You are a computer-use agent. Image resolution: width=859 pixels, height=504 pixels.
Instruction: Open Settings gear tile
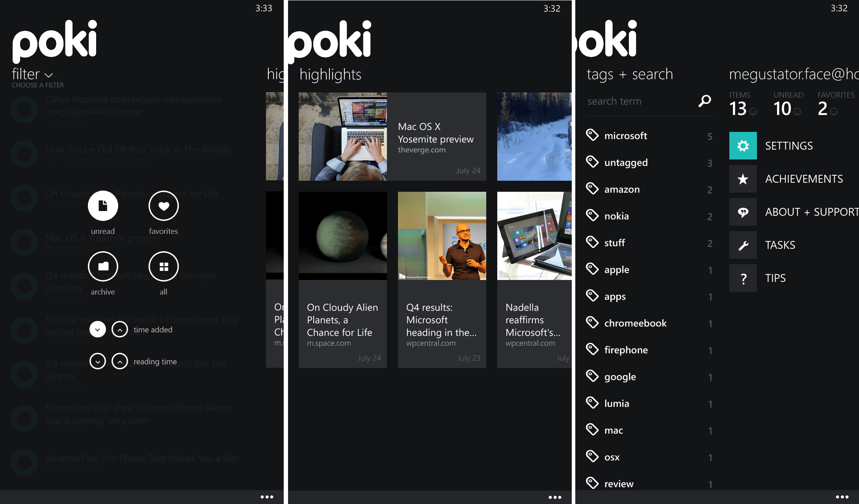coord(743,146)
